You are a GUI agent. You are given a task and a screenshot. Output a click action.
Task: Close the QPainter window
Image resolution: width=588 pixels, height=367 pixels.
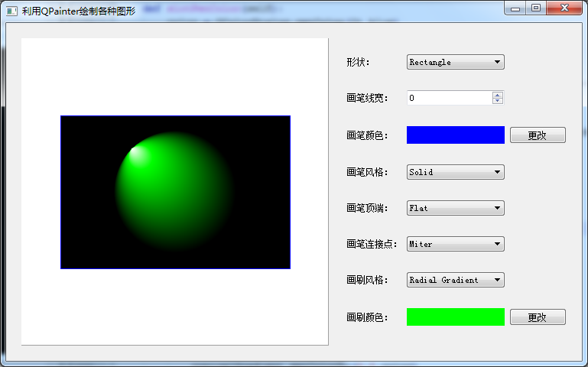(x=564, y=8)
